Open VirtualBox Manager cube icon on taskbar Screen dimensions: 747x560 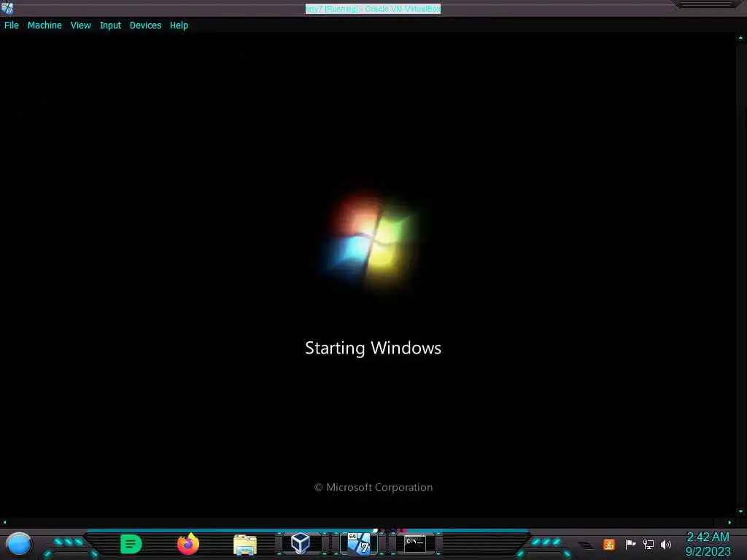click(301, 543)
